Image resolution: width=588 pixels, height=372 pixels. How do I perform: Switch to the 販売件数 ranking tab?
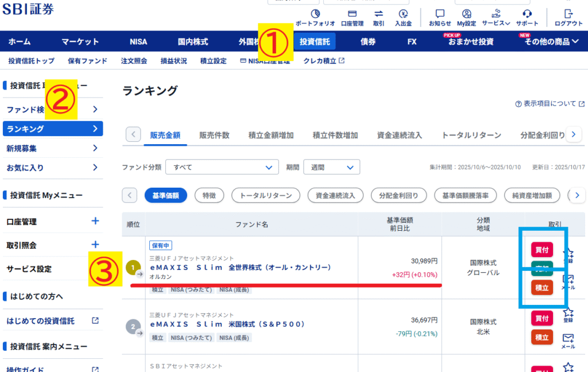pyautogui.click(x=214, y=135)
